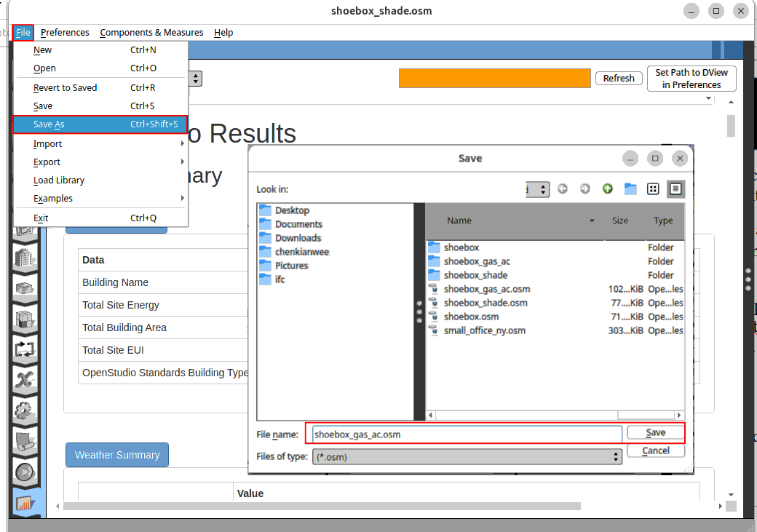Go to parent directory with green arrow
Viewport: 757px width, 532px height.
pyautogui.click(x=607, y=189)
